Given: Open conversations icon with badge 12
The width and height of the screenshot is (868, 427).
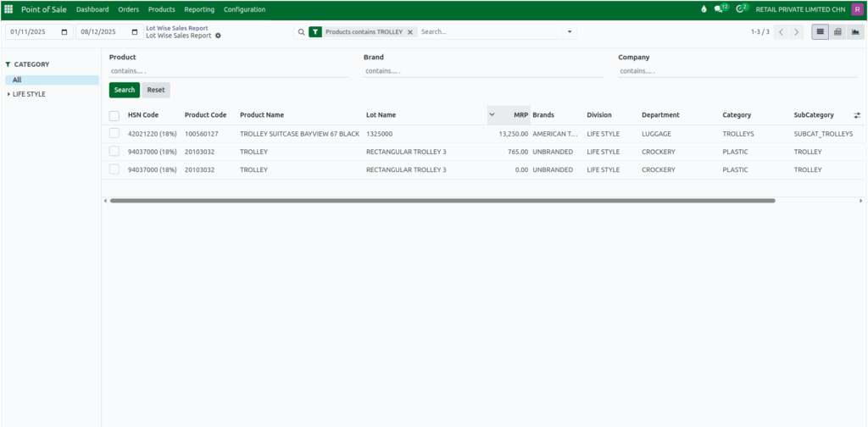Looking at the screenshot, I should (721, 8).
